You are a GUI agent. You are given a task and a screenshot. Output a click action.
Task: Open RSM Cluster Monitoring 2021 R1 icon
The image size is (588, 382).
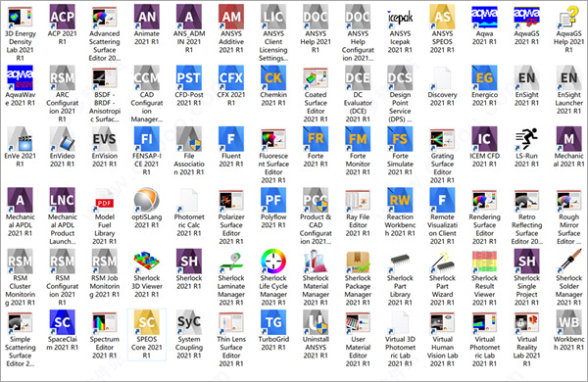pos(20,262)
